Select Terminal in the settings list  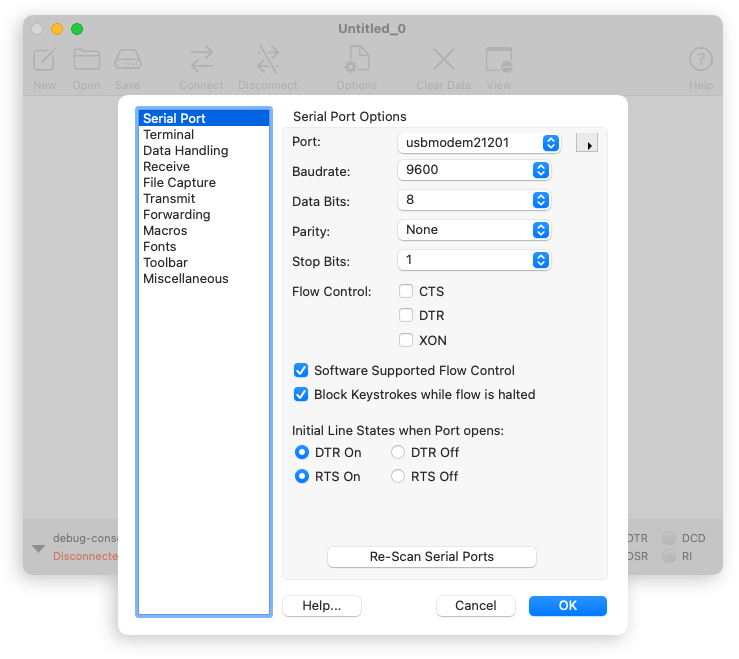pos(168,135)
